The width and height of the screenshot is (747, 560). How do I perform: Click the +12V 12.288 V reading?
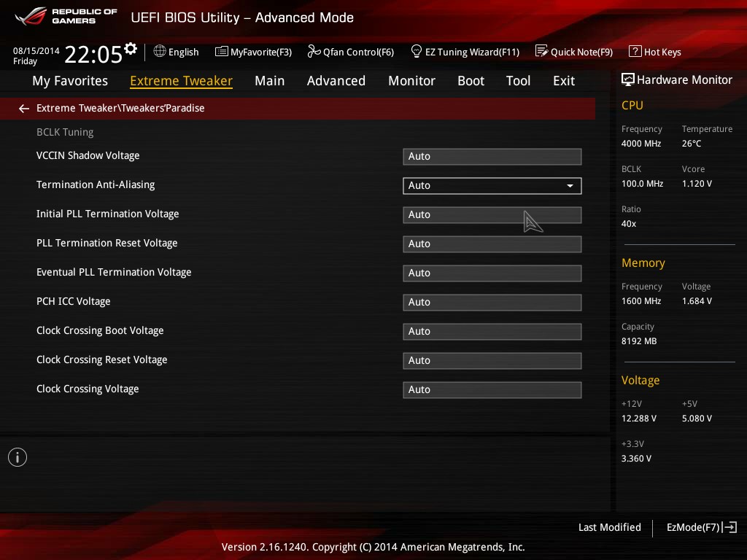(639, 418)
